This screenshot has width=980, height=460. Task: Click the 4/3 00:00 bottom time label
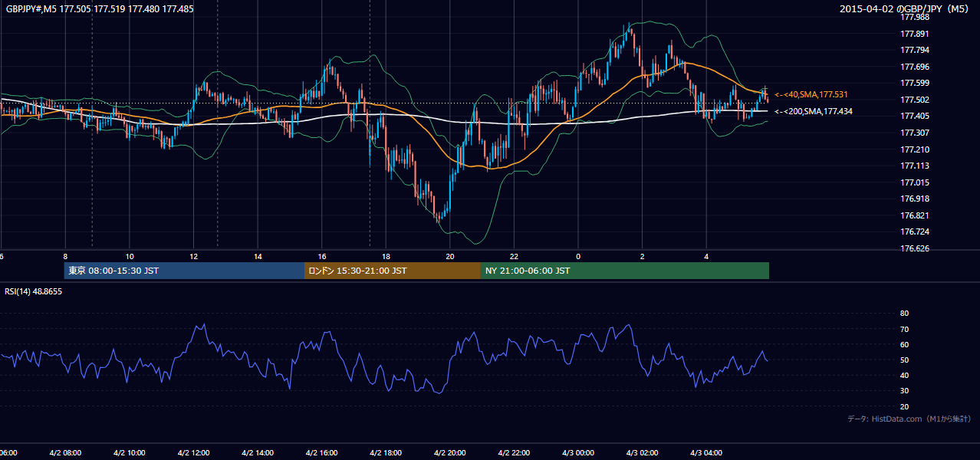pyautogui.click(x=578, y=452)
